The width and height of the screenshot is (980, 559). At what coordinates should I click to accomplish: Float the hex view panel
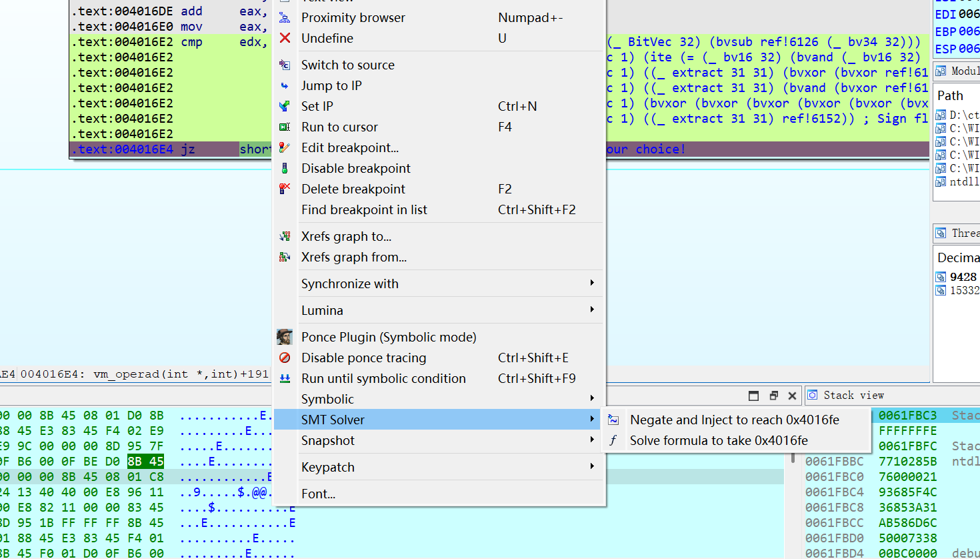coord(773,396)
